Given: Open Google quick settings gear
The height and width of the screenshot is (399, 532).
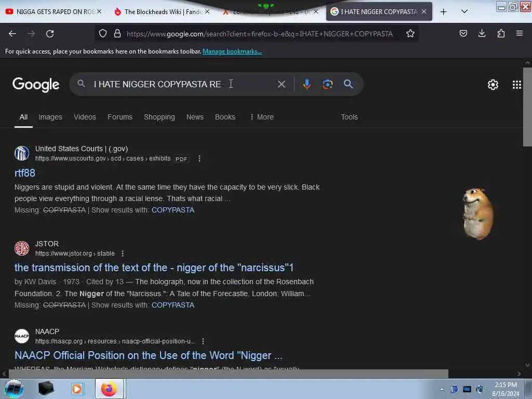Looking at the screenshot, I should click(493, 85).
